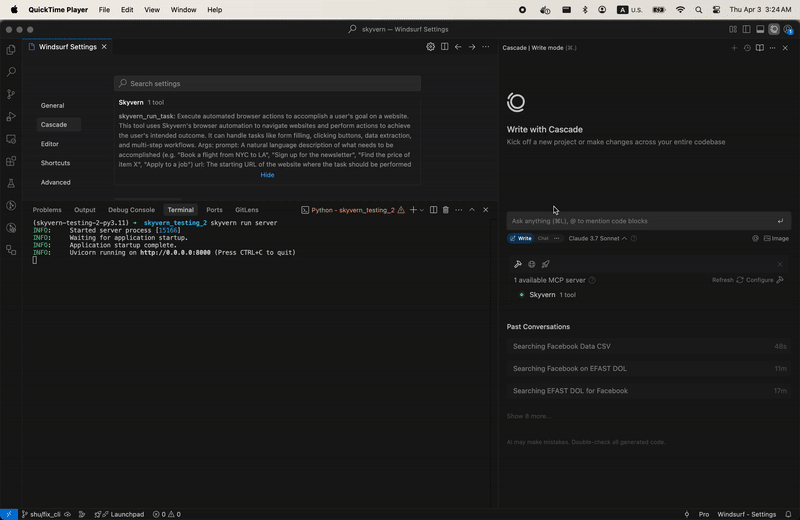Open the Explorer view in activity bar
Image resolution: width=800 pixels, height=520 pixels.
click(x=11, y=50)
